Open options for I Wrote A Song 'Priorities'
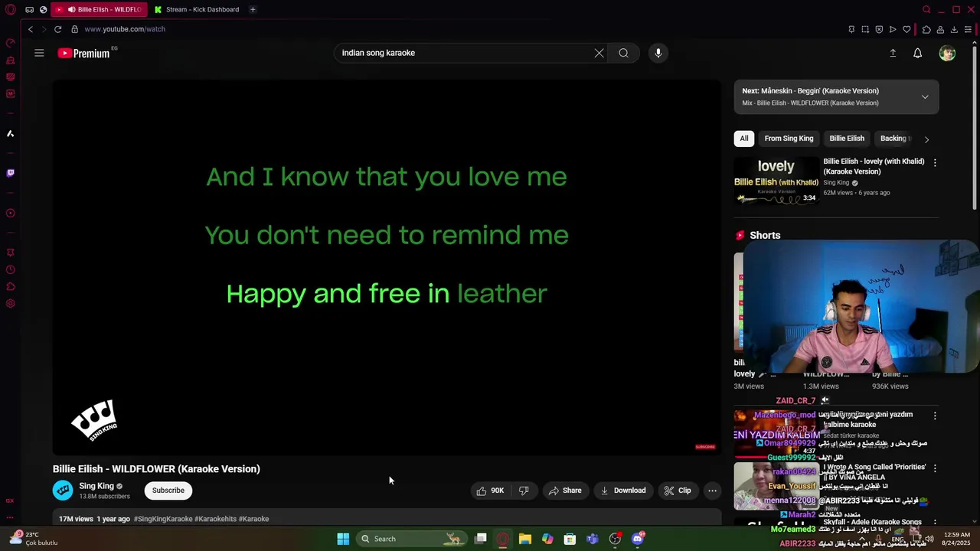980x551 pixels. (x=934, y=468)
